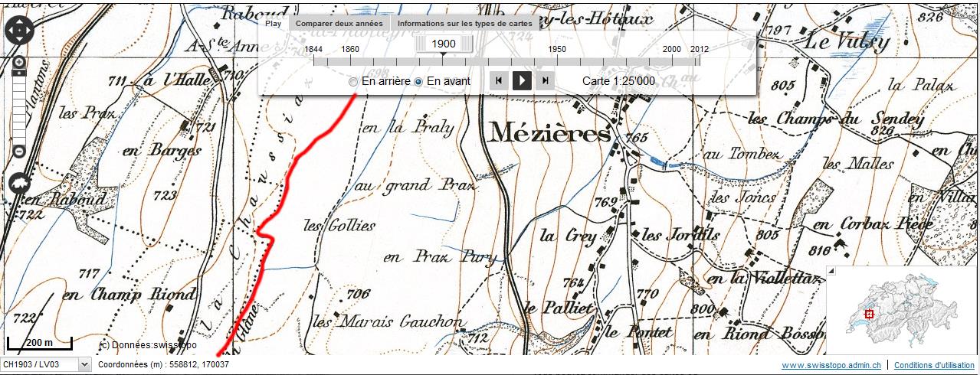Click the en Praz Pury map label
The image size is (980, 375).
(x=441, y=258)
